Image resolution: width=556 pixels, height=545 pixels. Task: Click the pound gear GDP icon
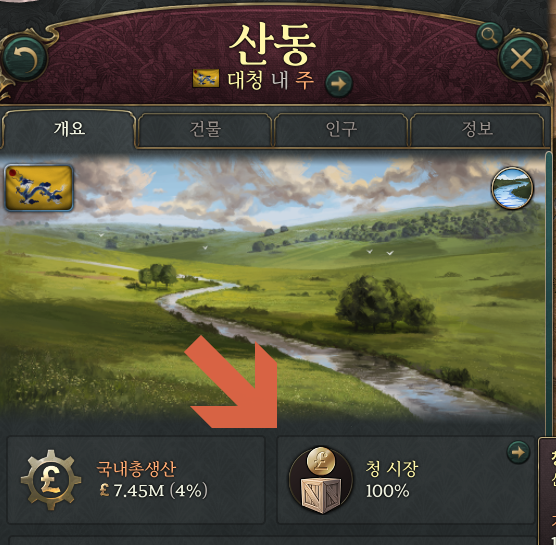[51, 480]
